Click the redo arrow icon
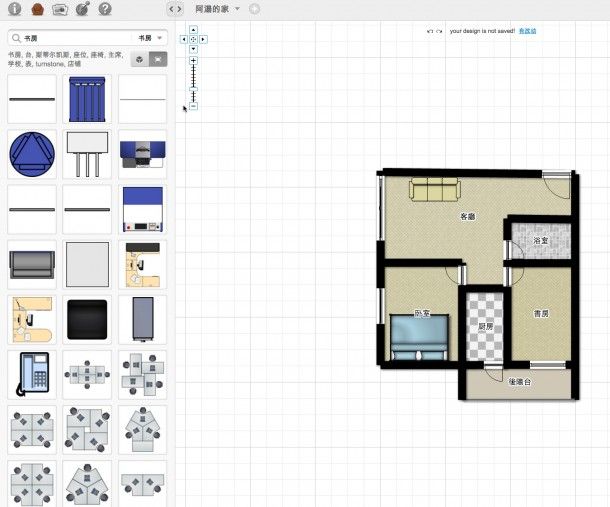Viewport: 610px width, 507px height. pyautogui.click(x=439, y=31)
